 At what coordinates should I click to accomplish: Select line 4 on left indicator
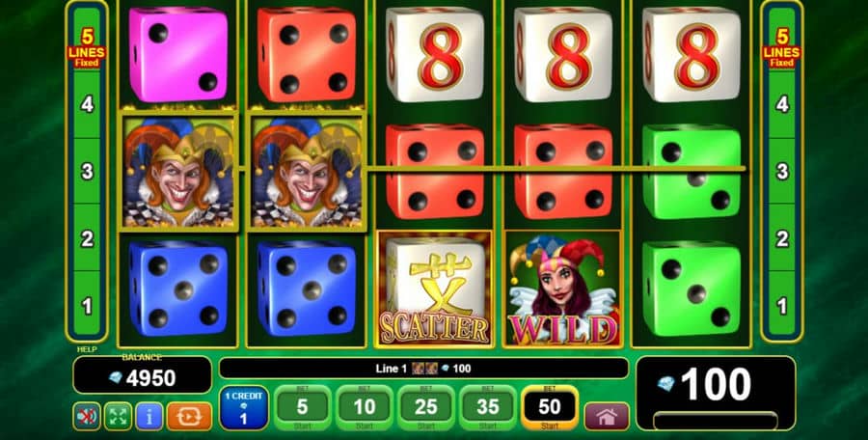[x=87, y=103]
